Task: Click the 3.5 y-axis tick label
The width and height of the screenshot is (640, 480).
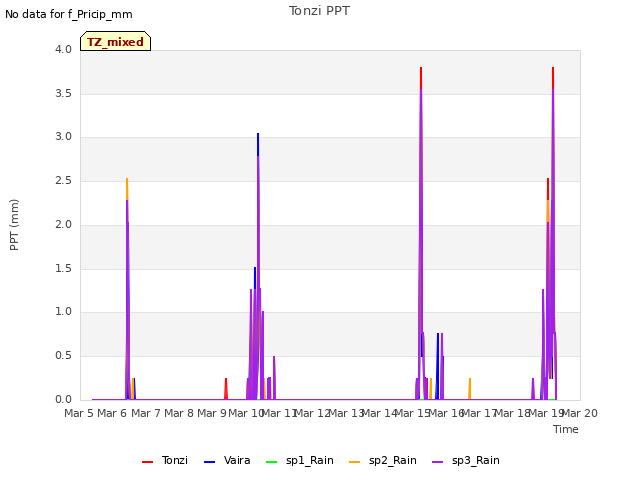Action: pyautogui.click(x=64, y=93)
